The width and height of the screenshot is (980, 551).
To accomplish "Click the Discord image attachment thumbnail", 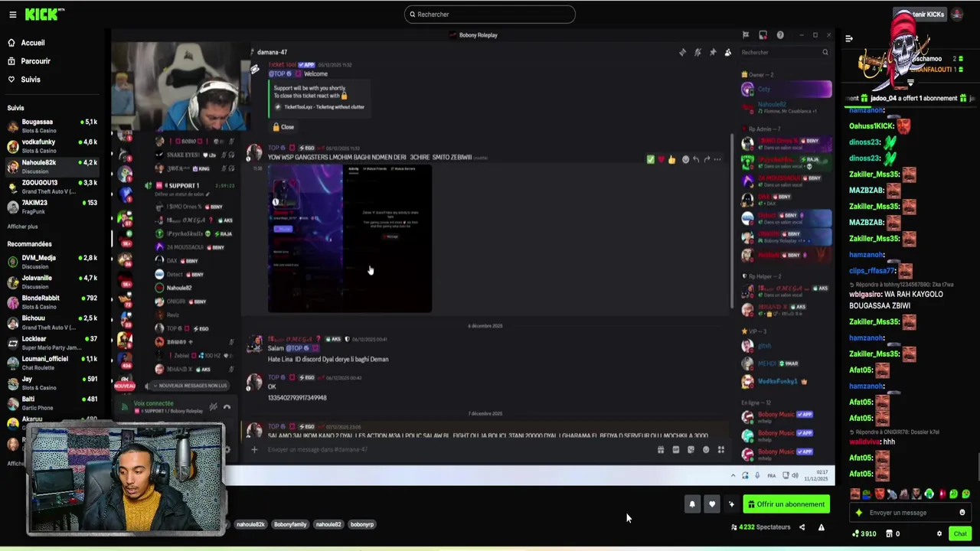I will point(350,238).
